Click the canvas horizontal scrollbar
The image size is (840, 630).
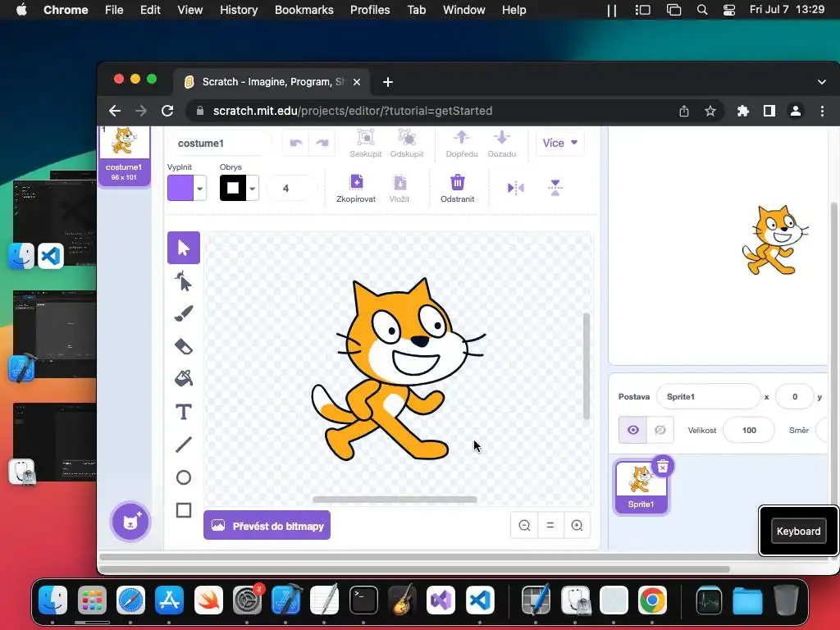click(395, 500)
